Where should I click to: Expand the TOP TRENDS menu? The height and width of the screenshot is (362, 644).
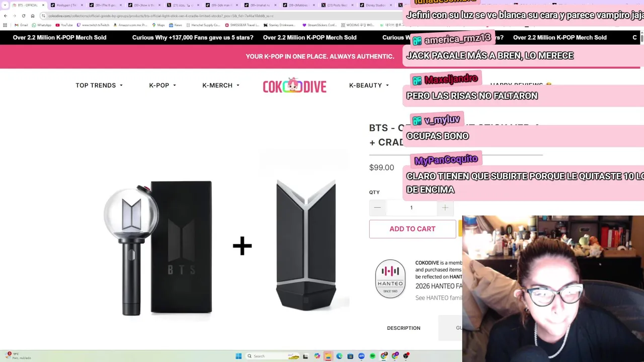click(x=99, y=85)
